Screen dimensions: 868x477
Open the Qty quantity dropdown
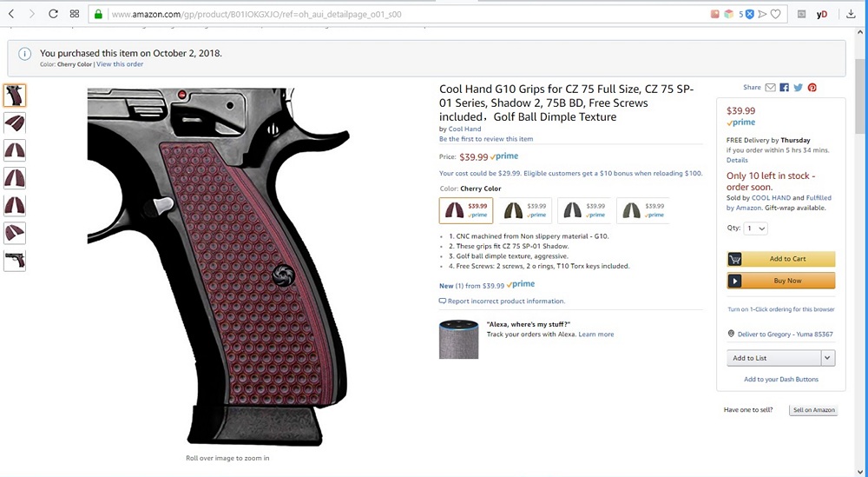point(756,229)
